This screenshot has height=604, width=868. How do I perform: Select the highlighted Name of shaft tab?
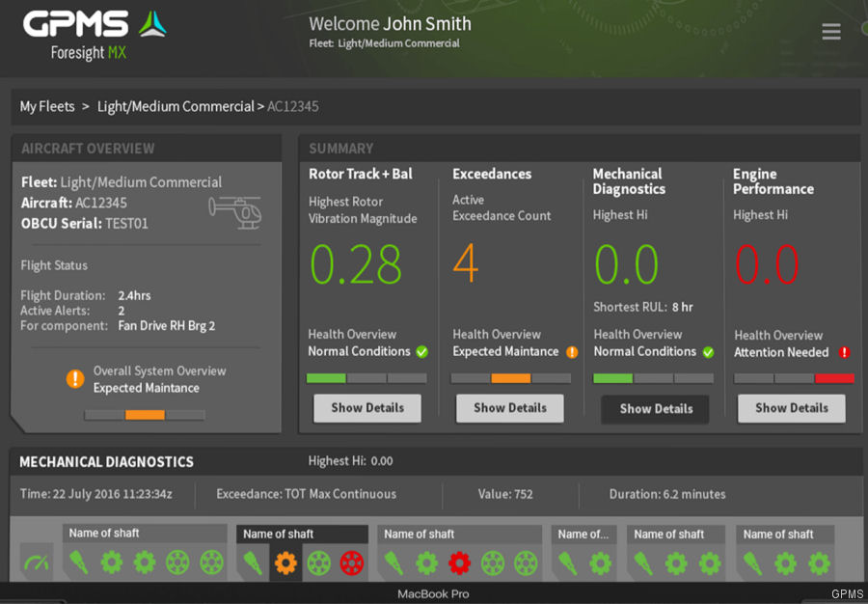point(301,534)
